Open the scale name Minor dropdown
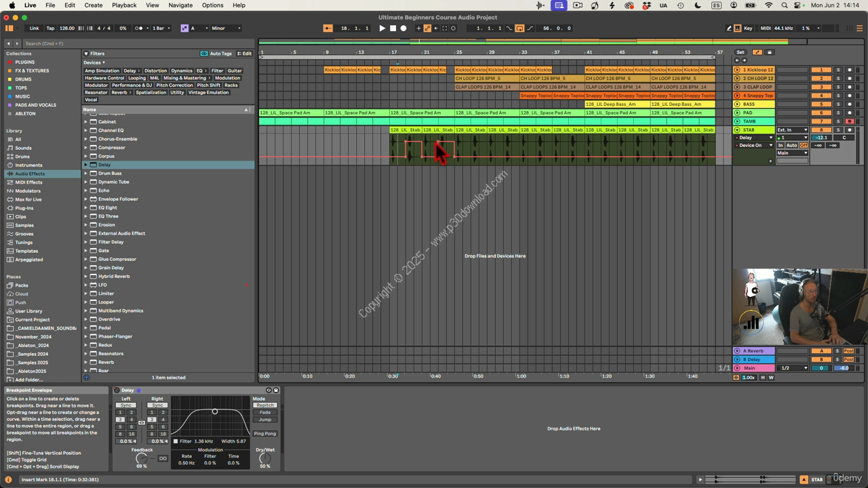Image resolution: width=868 pixels, height=488 pixels. (x=226, y=28)
